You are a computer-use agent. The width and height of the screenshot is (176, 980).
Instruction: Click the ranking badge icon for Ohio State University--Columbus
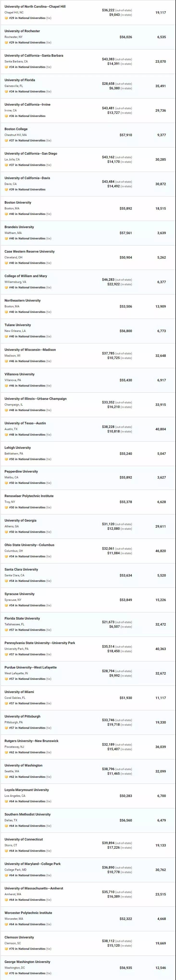(x=6, y=556)
